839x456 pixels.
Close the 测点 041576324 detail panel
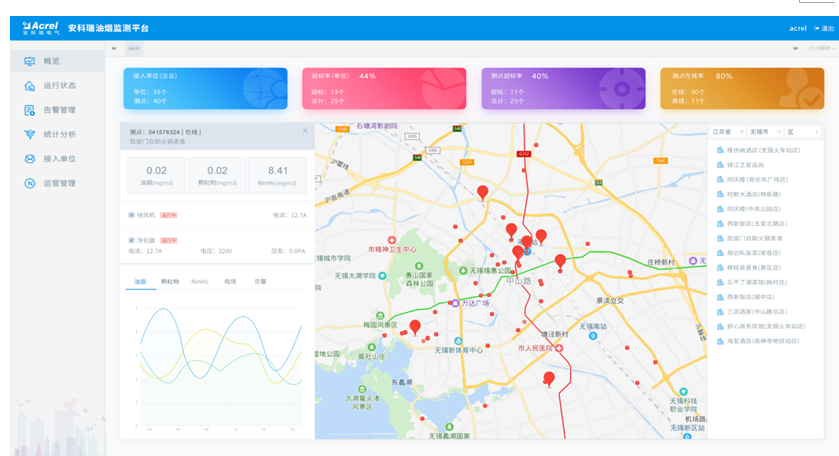[x=305, y=131]
